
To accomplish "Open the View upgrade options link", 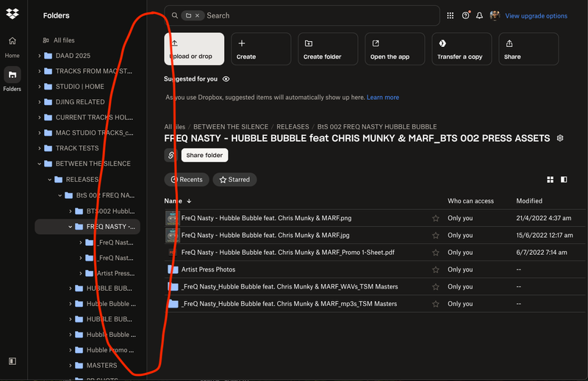I will [536, 16].
